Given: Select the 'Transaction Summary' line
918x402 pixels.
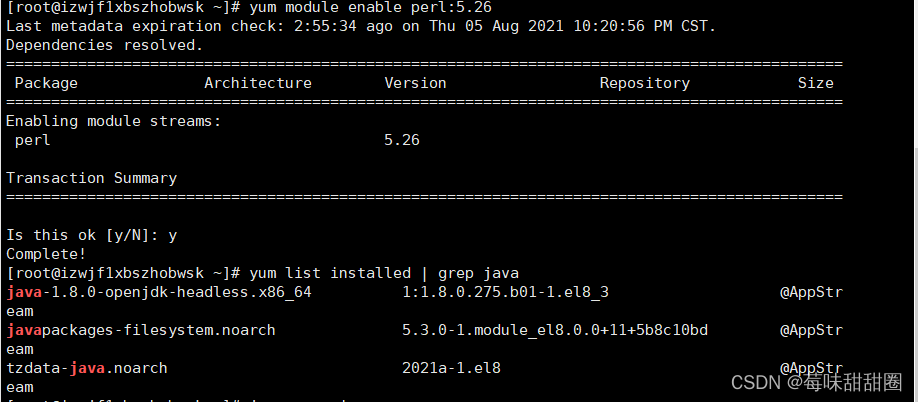Looking at the screenshot, I should coord(91,178).
